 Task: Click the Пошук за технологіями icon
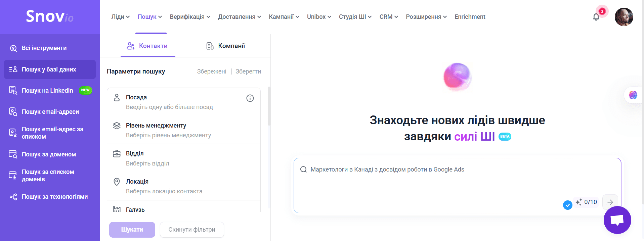click(x=13, y=197)
